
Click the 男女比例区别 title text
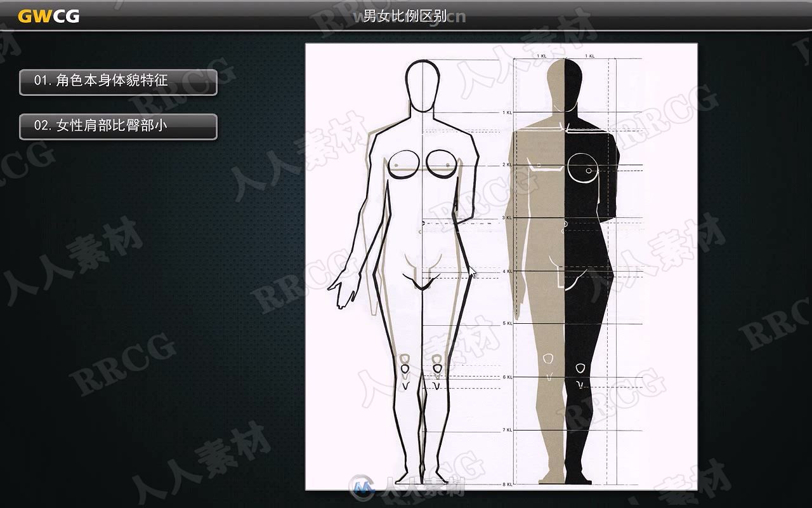coord(405,15)
